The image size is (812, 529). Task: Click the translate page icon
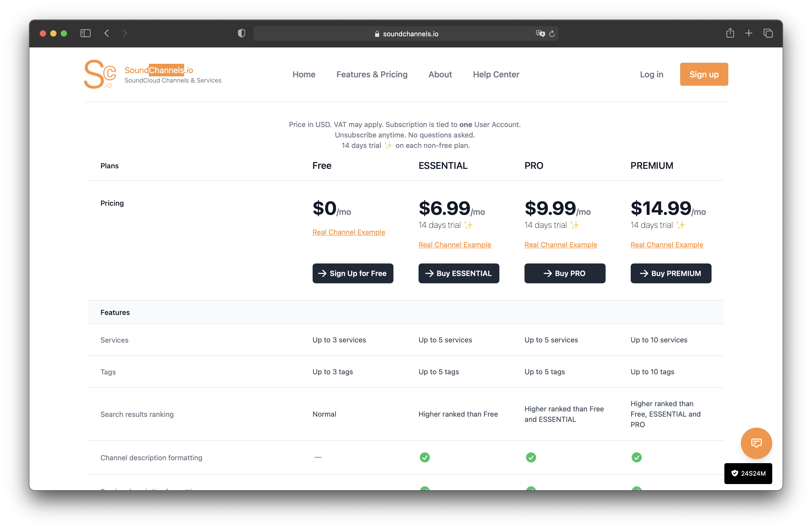[540, 33]
